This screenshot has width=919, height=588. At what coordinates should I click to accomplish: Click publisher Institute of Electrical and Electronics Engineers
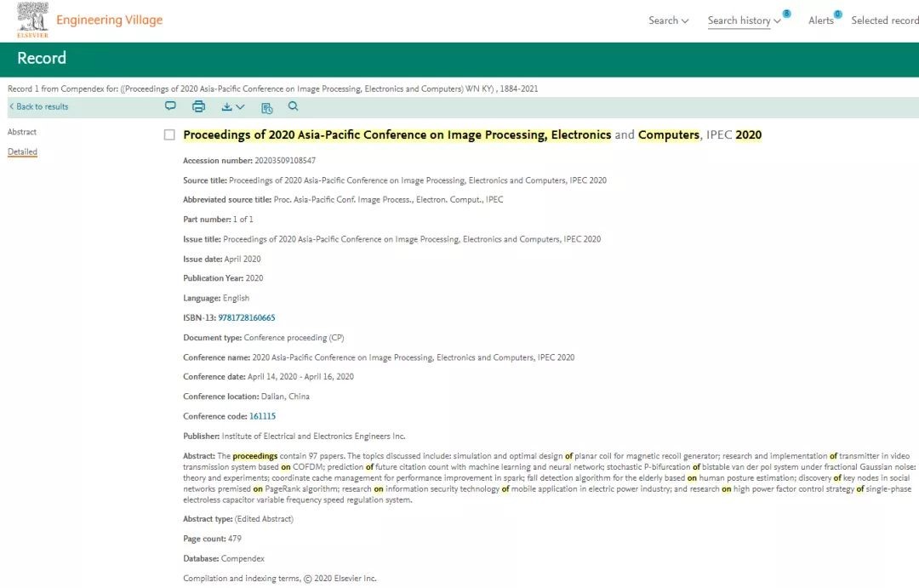tap(313, 437)
